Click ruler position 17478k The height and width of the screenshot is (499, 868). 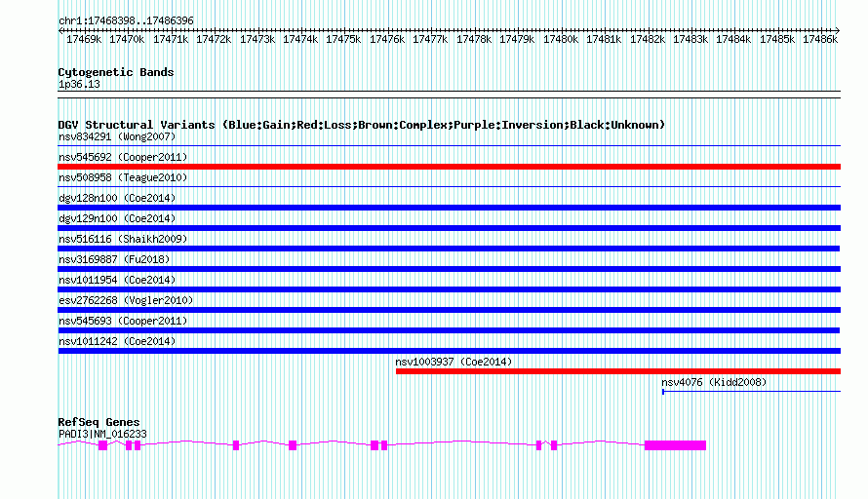click(x=474, y=39)
